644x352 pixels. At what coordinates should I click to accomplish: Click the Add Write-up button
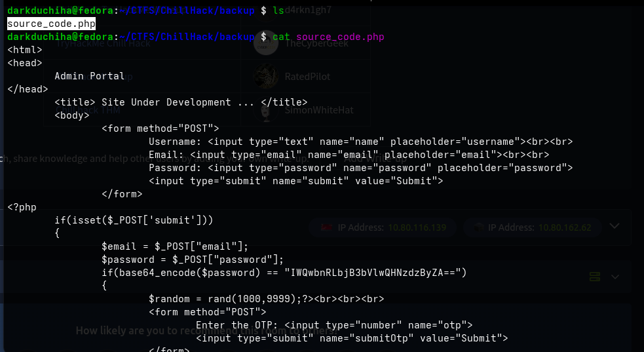coord(375,158)
